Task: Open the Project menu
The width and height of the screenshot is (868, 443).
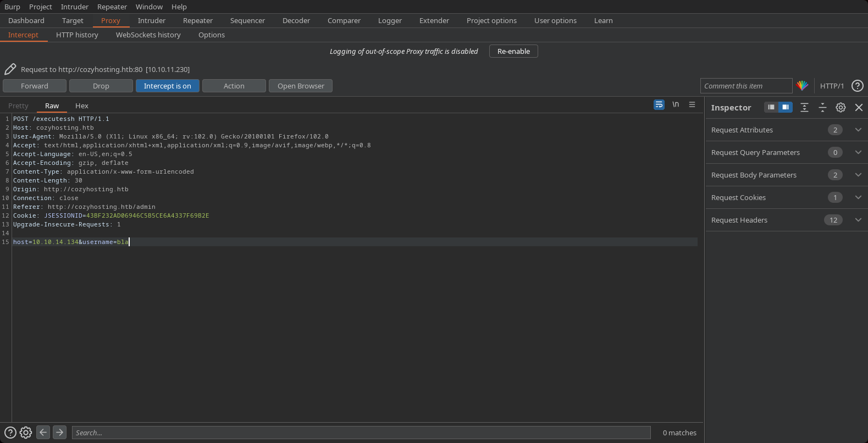Action: click(41, 7)
